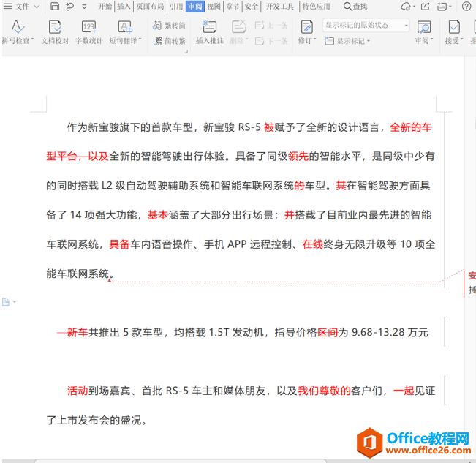The width and height of the screenshot is (476, 463).
Task: Open the hamburger 文件 menu
Action: [x=16, y=6]
